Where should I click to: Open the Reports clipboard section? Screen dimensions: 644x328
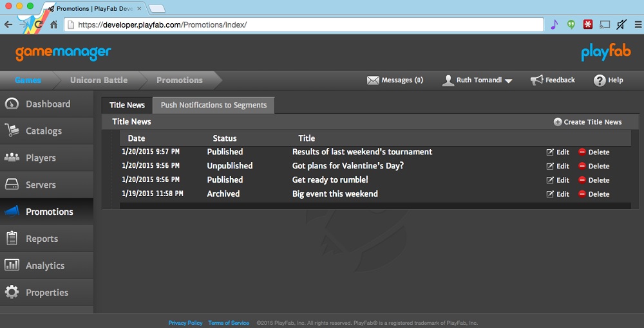coord(46,239)
